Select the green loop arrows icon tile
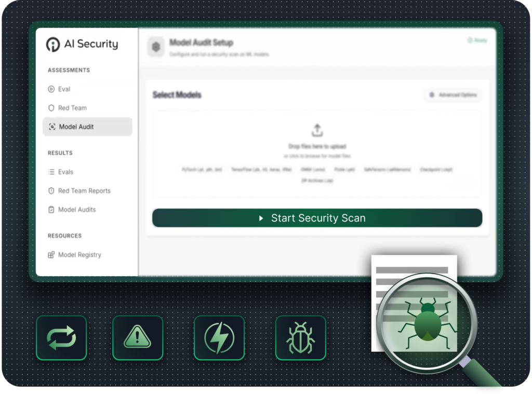 (61, 338)
